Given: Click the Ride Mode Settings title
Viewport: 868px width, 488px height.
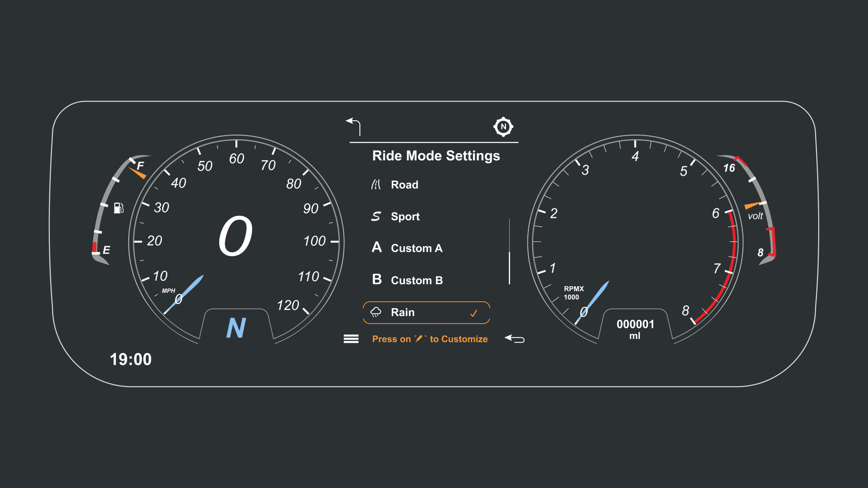Looking at the screenshot, I should [x=436, y=156].
